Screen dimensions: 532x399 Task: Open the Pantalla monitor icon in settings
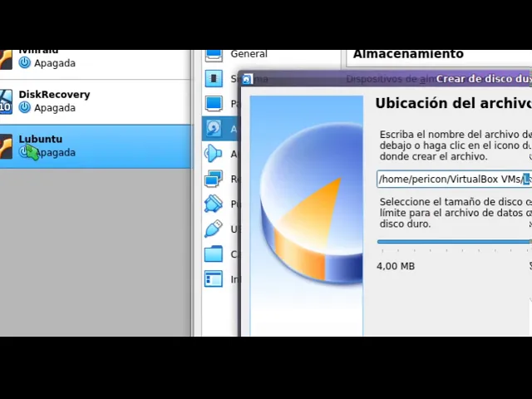tap(214, 103)
